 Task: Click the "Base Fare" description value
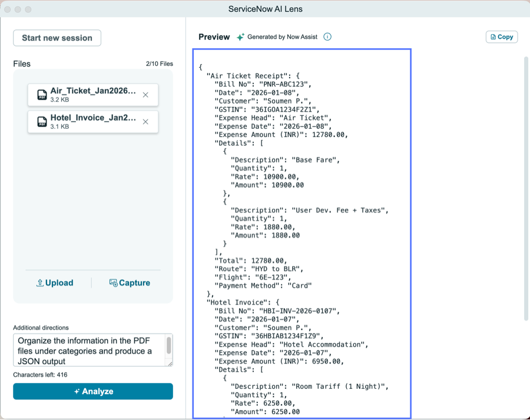[x=314, y=159]
